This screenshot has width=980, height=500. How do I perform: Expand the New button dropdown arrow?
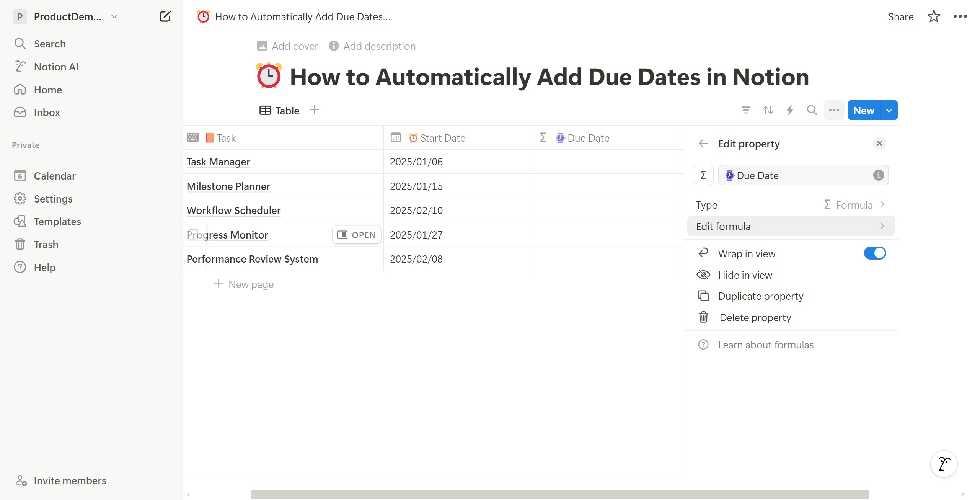tap(889, 110)
